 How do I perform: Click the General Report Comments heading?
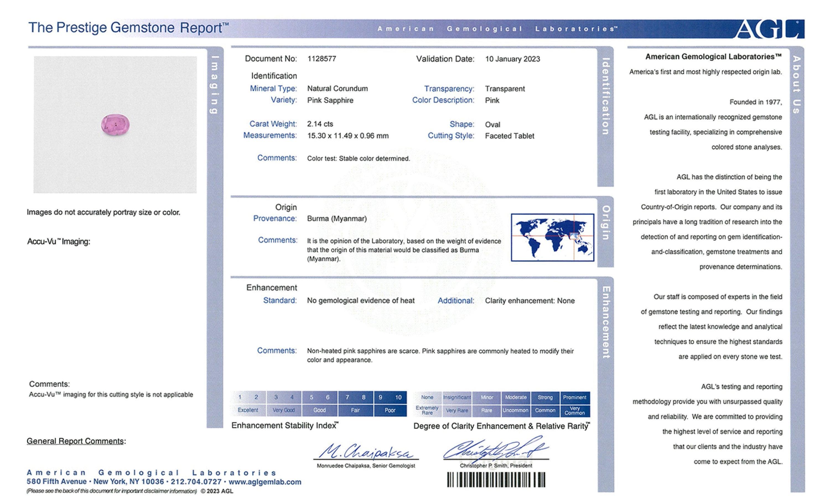(76, 441)
